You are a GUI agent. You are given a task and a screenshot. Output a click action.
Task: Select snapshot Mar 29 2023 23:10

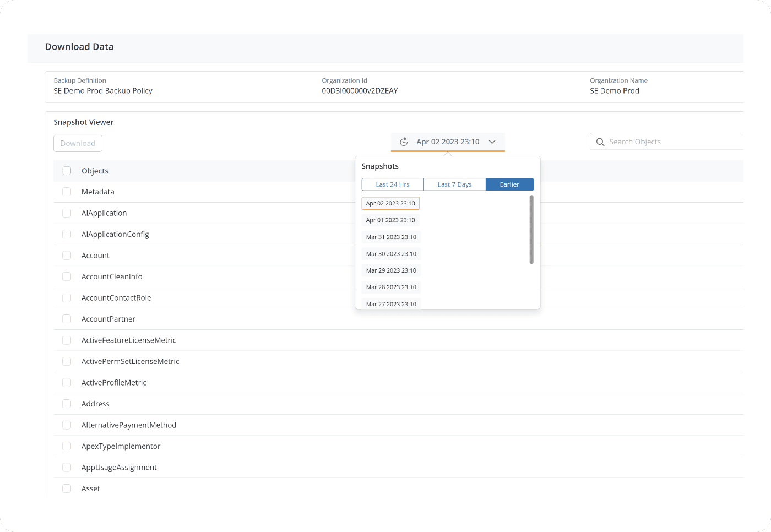391,271
